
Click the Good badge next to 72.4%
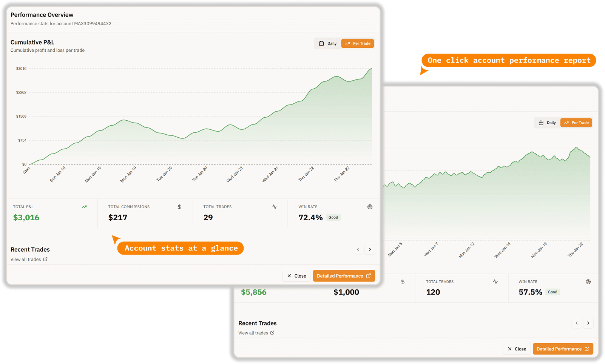(333, 218)
